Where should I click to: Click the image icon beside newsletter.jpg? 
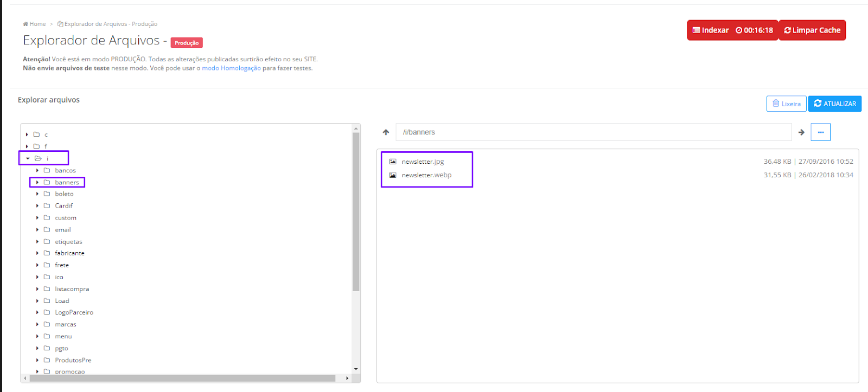tap(393, 162)
